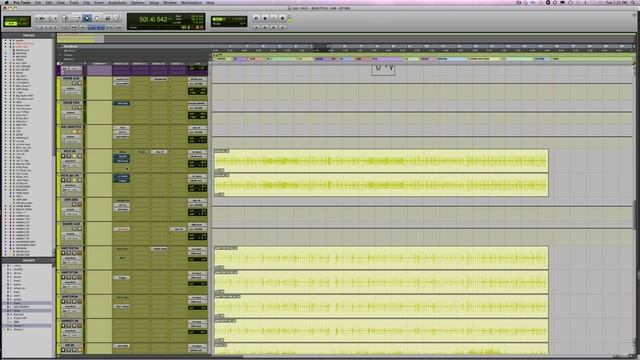
Task: Mute the DRUM PAR track
Action: (x=80, y=107)
